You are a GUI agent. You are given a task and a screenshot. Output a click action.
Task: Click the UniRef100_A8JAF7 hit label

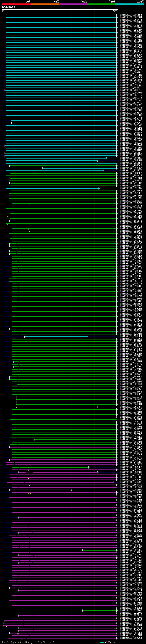click(131, 173)
